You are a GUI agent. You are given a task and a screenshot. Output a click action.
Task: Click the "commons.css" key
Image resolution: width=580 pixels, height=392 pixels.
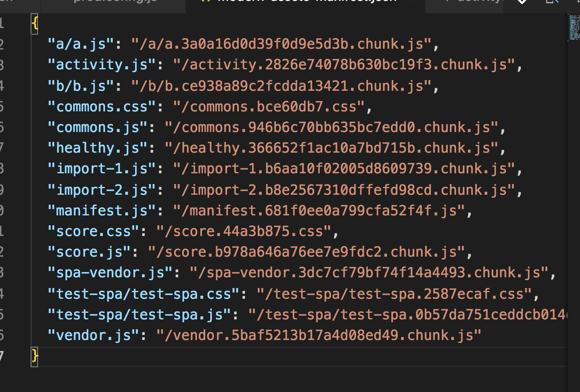(x=102, y=106)
